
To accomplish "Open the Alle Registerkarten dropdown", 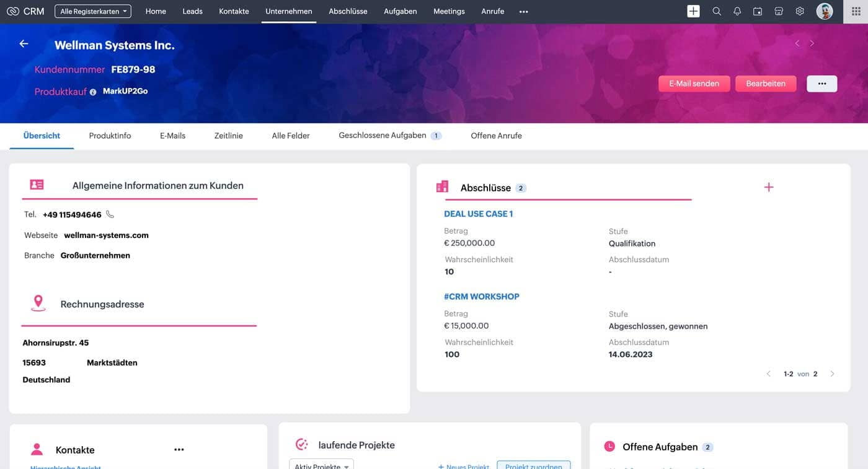I will pyautogui.click(x=93, y=11).
